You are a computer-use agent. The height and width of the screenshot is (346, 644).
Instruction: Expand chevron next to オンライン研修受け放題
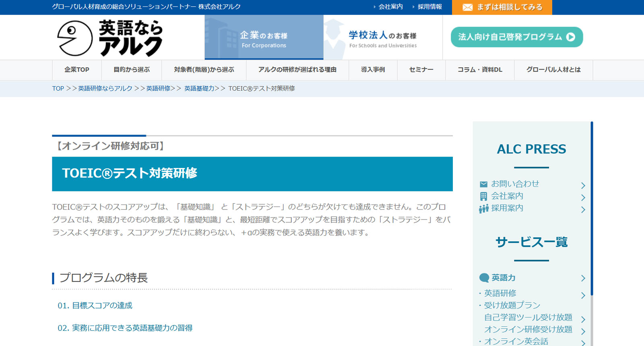coord(583,331)
